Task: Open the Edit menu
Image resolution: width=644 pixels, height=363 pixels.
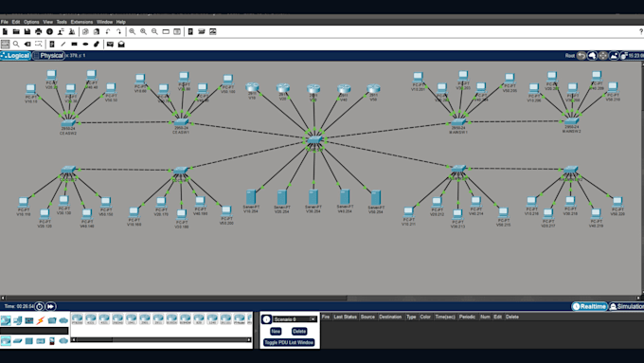Action: click(16, 22)
